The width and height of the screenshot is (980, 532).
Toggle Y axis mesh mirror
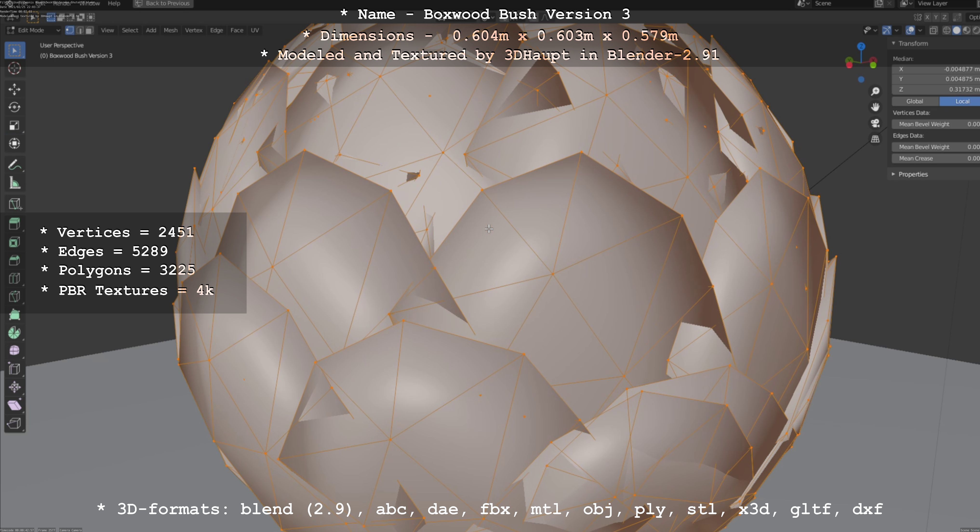(x=936, y=18)
